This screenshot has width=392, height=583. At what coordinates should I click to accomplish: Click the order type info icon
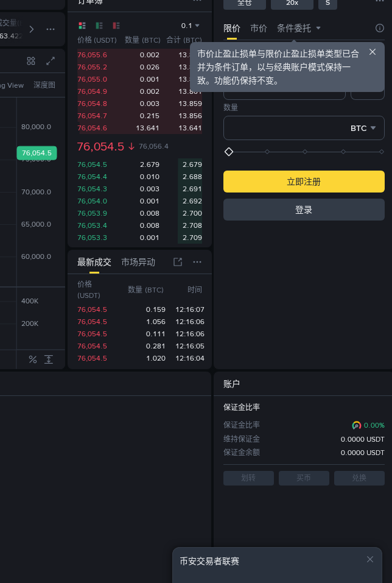pos(380,28)
